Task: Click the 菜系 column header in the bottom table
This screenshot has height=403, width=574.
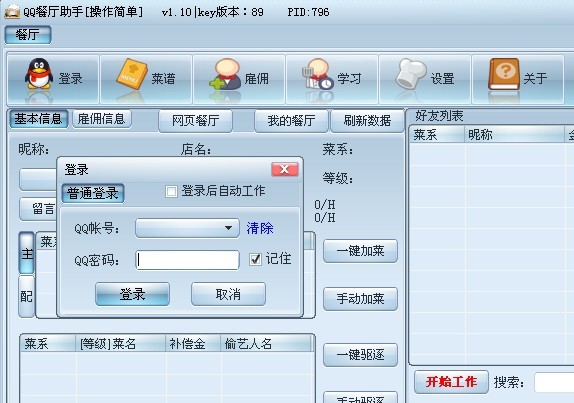Action: [x=48, y=344]
